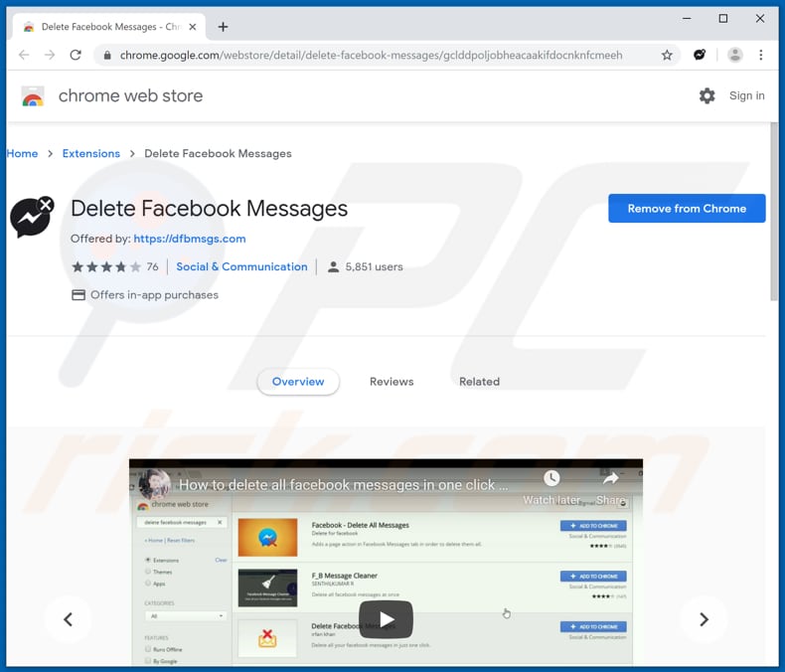Go back with the browser back arrow
This screenshot has height=672, width=785.
(24, 55)
